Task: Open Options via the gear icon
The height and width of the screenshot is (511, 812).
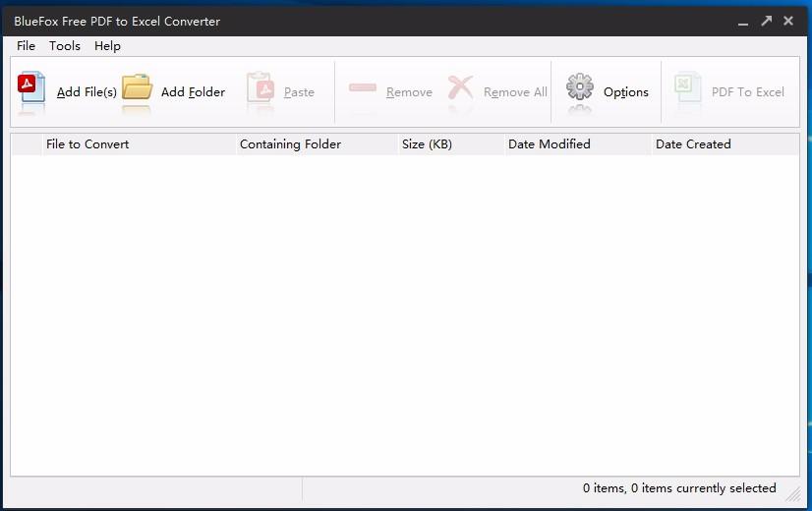Action: [579, 86]
